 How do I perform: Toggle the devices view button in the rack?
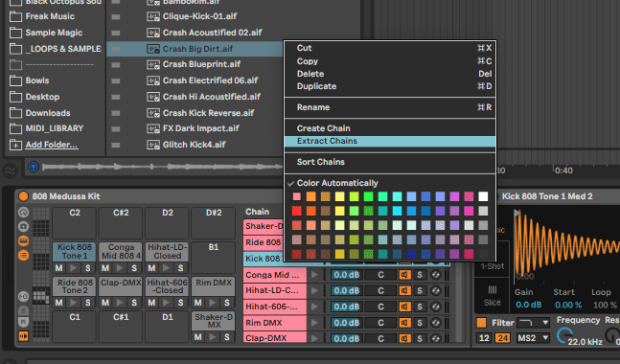click(23, 240)
